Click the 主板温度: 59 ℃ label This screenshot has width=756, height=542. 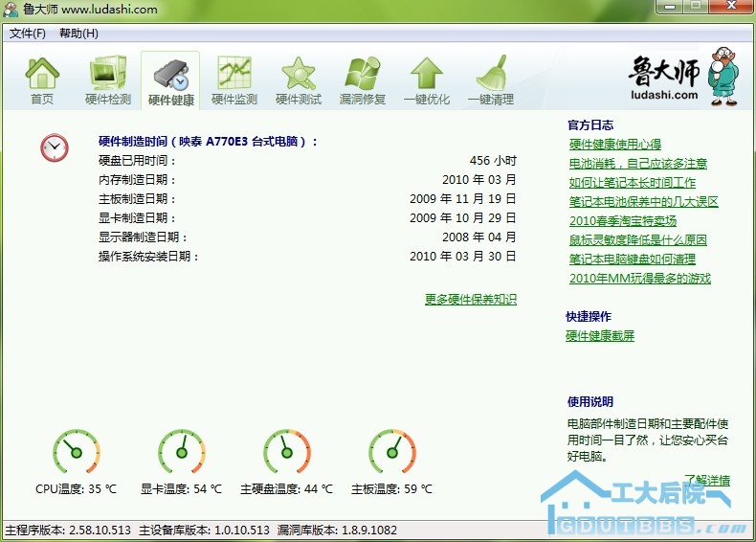[x=392, y=489]
